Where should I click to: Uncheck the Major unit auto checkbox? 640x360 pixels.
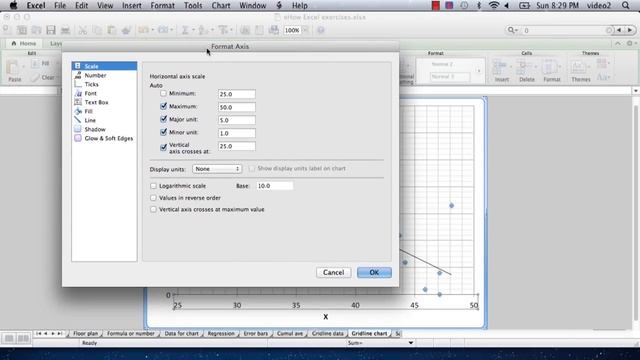click(163, 120)
